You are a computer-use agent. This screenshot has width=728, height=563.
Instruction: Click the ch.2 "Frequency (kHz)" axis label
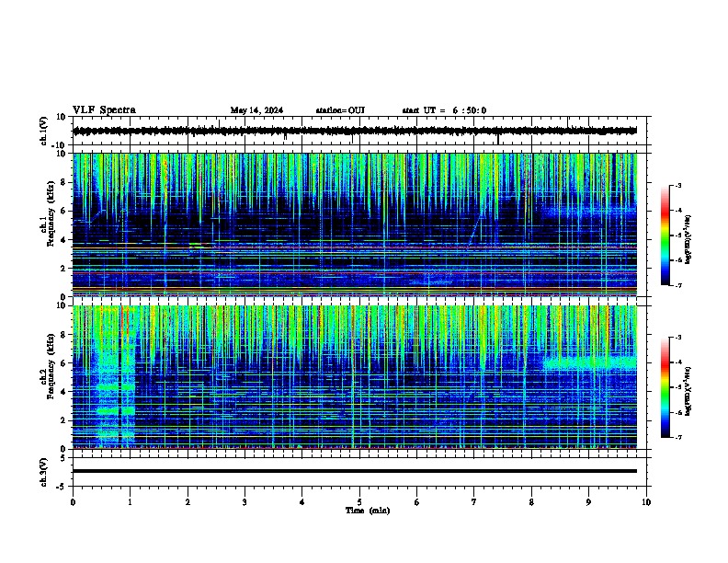pos(51,366)
